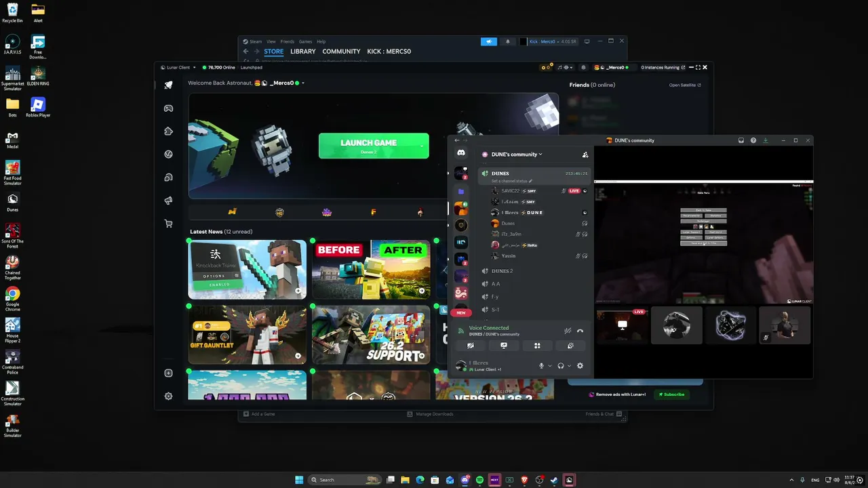This screenshot has width=868, height=488.
Task: Click the Steam announcements megaphone button
Action: pos(489,41)
